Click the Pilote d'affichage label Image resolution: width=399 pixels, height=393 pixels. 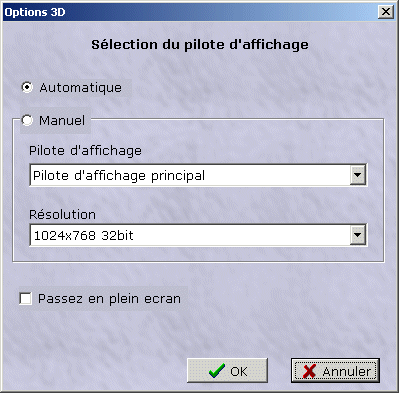click(85, 151)
